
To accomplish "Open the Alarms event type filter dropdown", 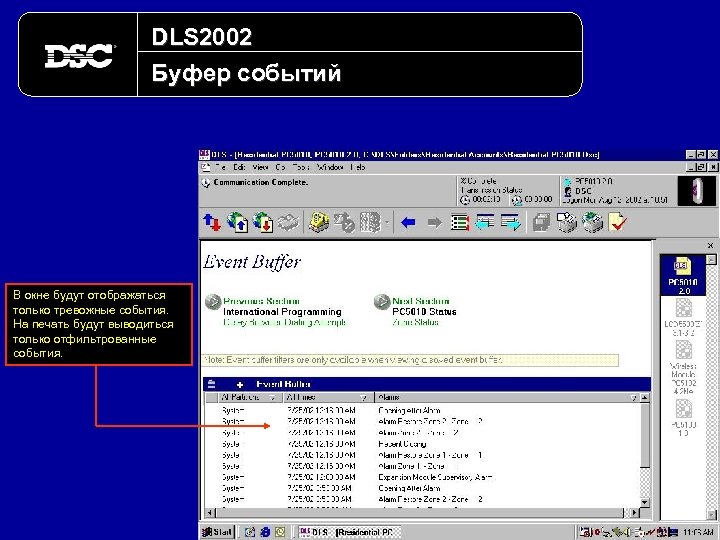I will [634, 398].
